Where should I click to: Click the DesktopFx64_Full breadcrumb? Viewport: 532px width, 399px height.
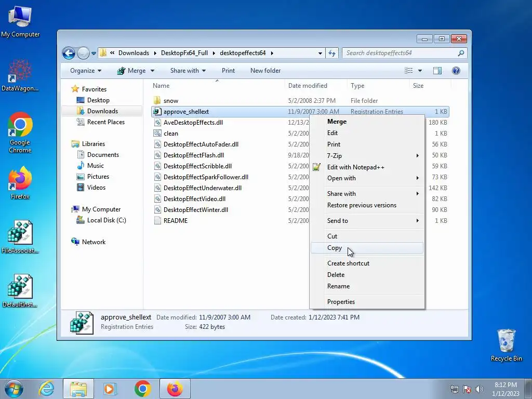[184, 53]
